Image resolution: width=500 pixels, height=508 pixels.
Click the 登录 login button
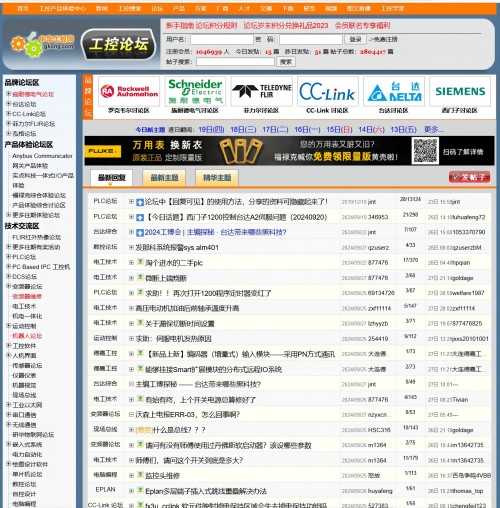point(355,39)
